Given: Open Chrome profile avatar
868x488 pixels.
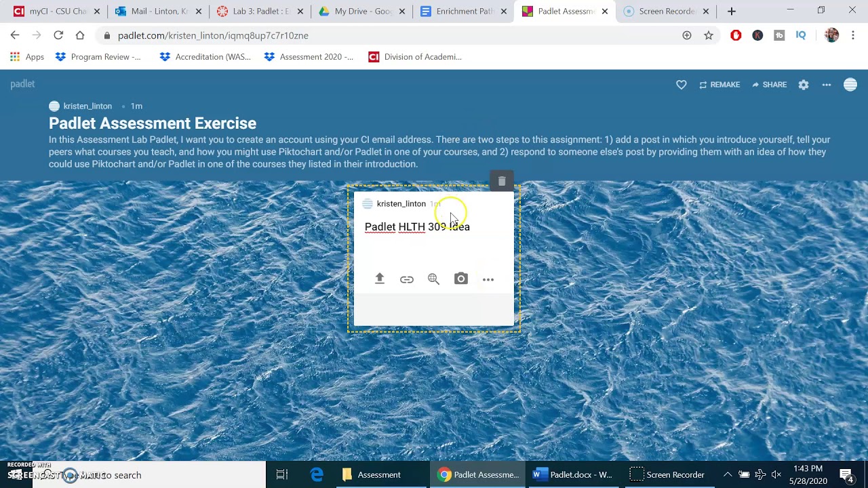Looking at the screenshot, I should coord(832,35).
